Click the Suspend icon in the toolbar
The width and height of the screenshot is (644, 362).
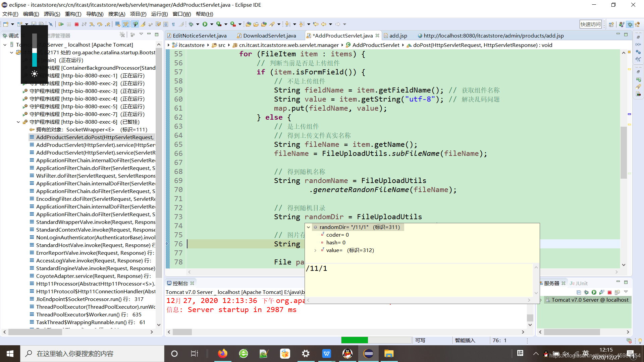(x=69, y=24)
